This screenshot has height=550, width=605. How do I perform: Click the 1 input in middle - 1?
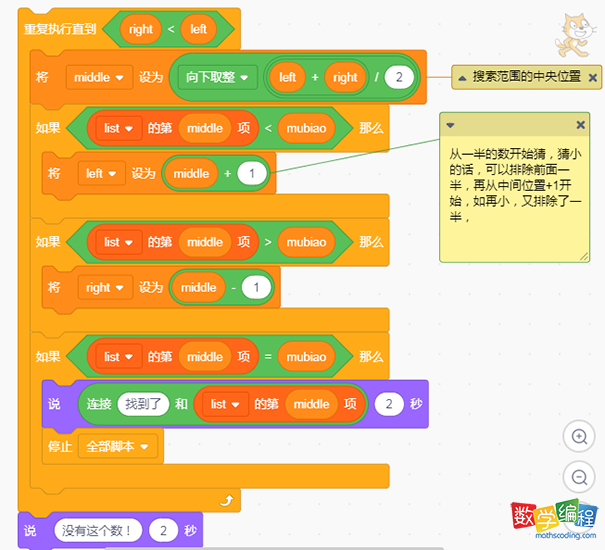[x=256, y=288]
